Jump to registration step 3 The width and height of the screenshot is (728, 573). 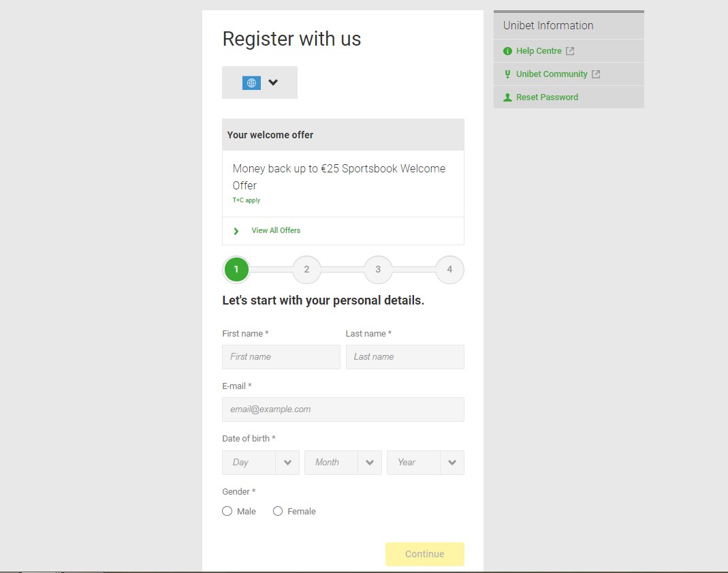378,270
